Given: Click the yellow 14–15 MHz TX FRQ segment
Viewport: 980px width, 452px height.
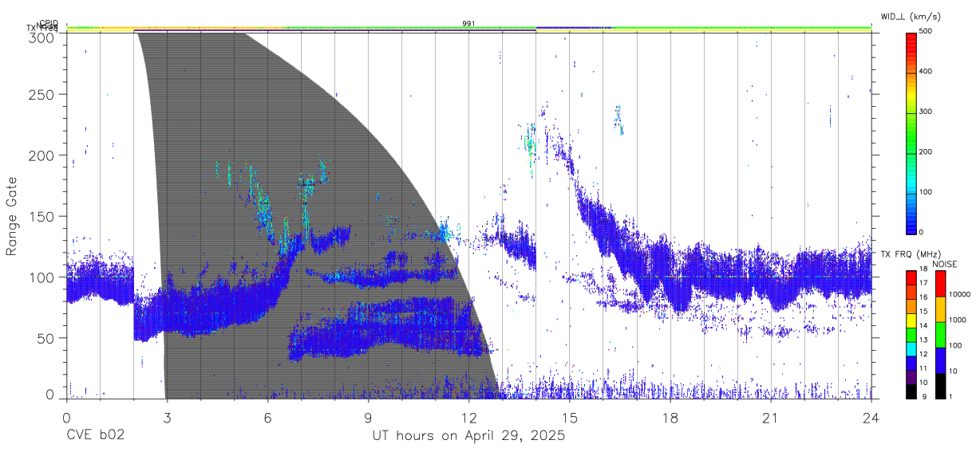Looking at the screenshot, I should 911,320.
